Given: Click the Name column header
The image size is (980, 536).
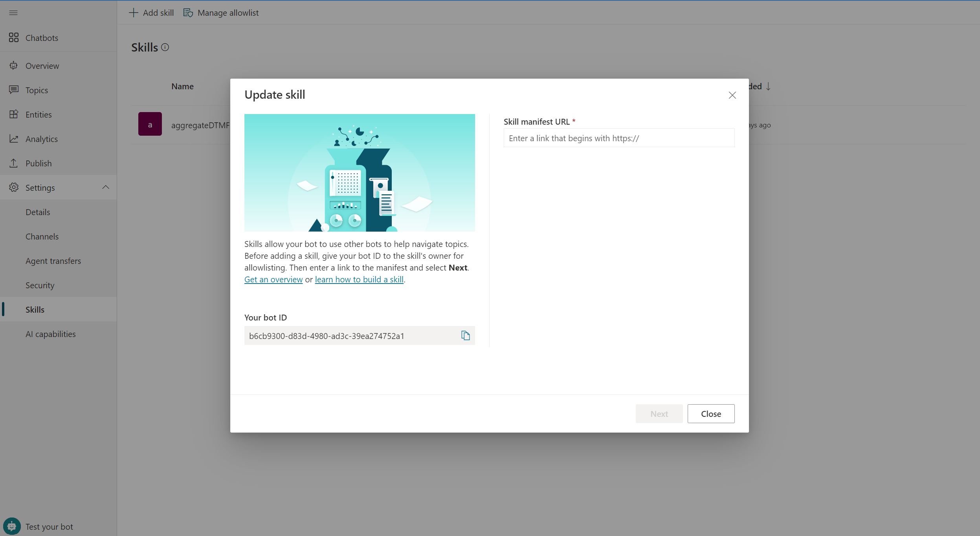Looking at the screenshot, I should click(182, 86).
